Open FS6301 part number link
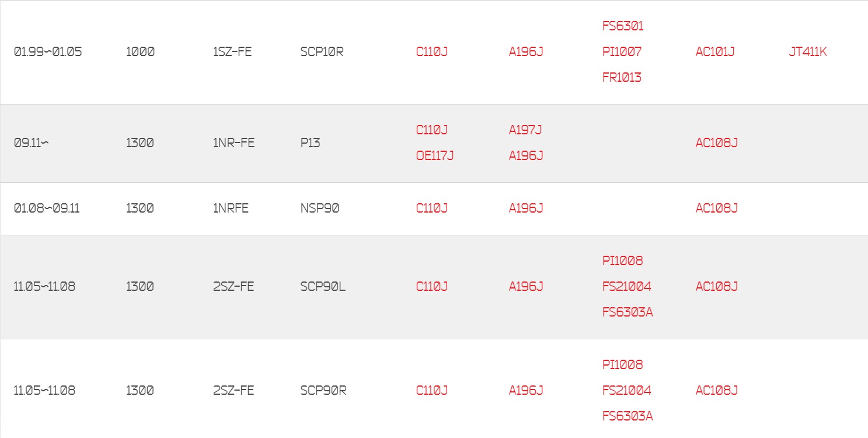 click(x=623, y=26)
